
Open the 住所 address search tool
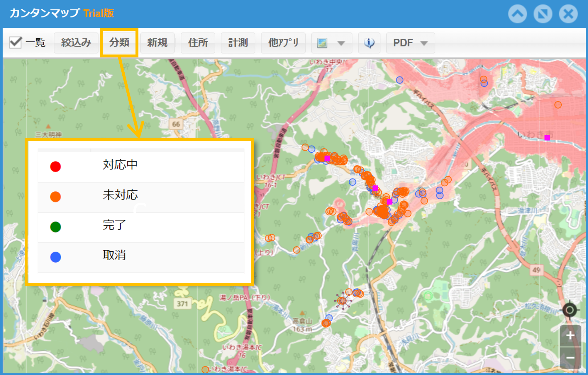click(198, 43)
